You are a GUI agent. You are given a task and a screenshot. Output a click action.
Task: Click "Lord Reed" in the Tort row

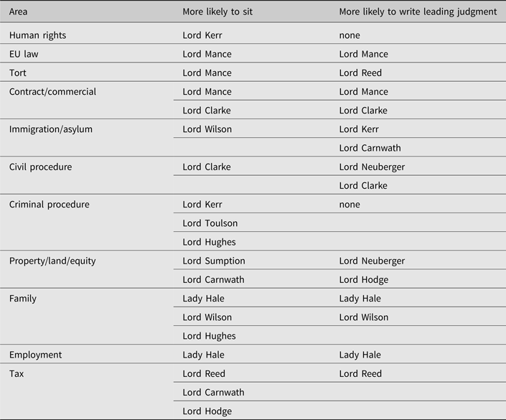click(x=360, y=73)
